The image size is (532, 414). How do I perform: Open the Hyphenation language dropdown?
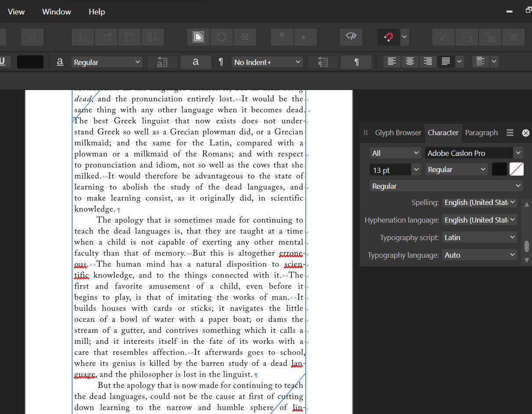pyautogui.click(x=480, y=220)
